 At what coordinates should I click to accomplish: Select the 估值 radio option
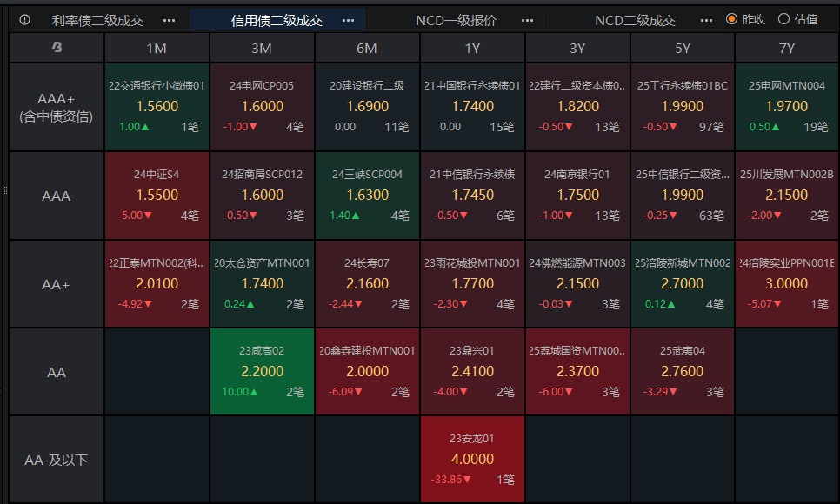[797, 19]
